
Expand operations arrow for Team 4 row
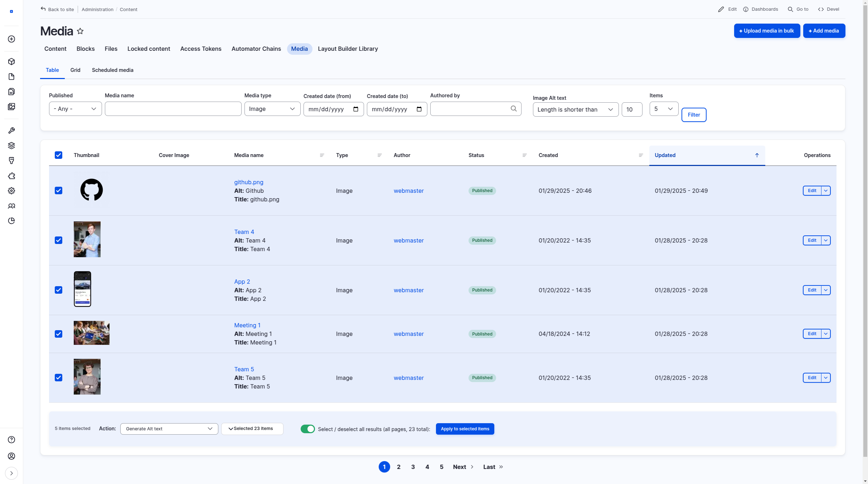[x=826, y=240]
